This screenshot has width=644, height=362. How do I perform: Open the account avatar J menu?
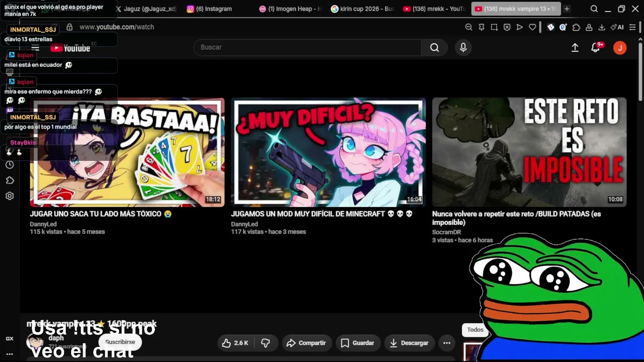620,48
